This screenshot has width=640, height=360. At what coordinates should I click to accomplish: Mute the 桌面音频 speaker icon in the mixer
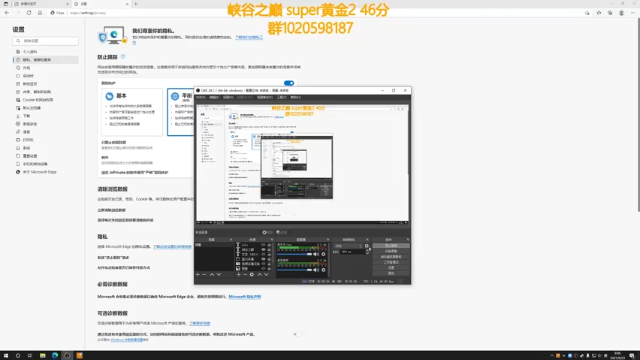point(315,270)
